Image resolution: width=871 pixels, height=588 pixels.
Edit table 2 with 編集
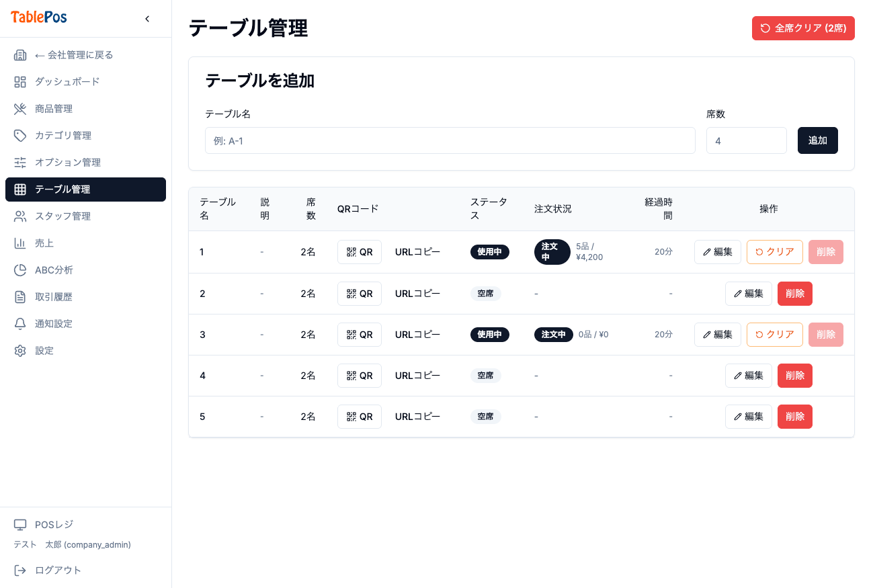point(749,294)
